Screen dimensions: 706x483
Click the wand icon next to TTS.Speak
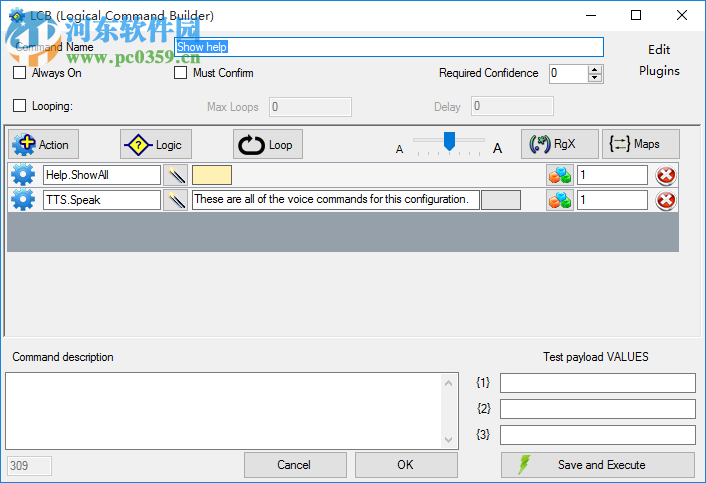(x=176, y=200)
